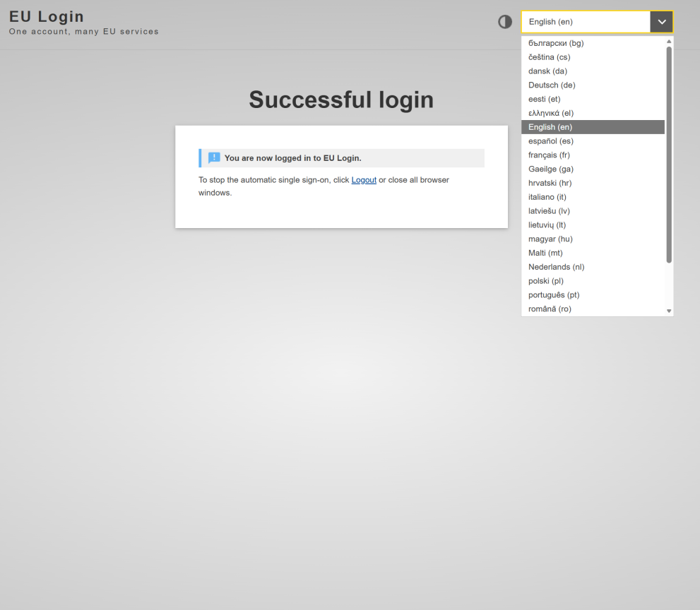Screen dimensions: 700x610
Task: Click the blue exclamation info icon
Action: [x=214, y=157]
